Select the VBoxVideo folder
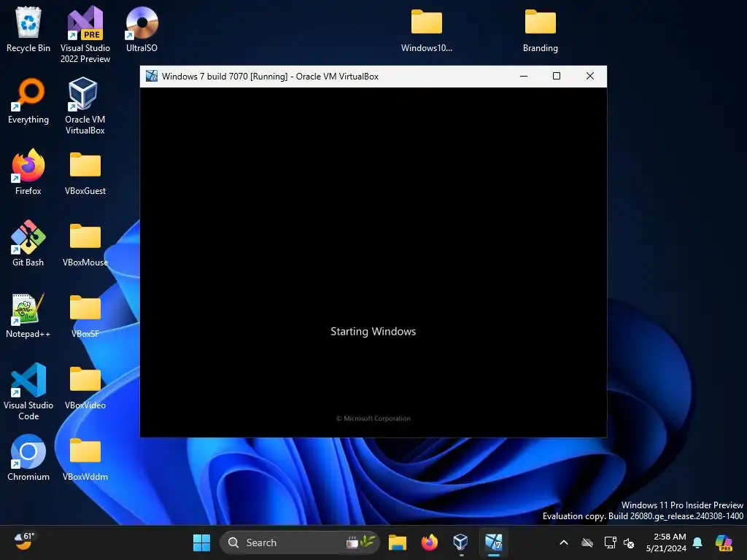The height and width of the screenshot is (560, 747). pos(85,386)
